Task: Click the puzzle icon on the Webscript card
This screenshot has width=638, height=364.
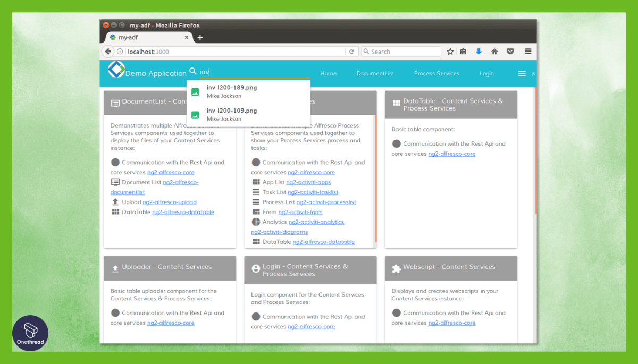Action: (395, 268)
